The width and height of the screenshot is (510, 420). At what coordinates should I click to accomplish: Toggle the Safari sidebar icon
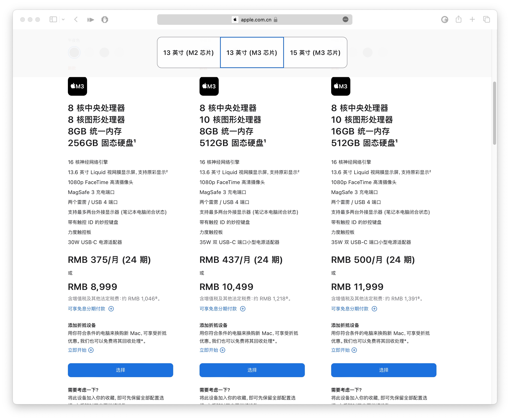pos(53,19)
